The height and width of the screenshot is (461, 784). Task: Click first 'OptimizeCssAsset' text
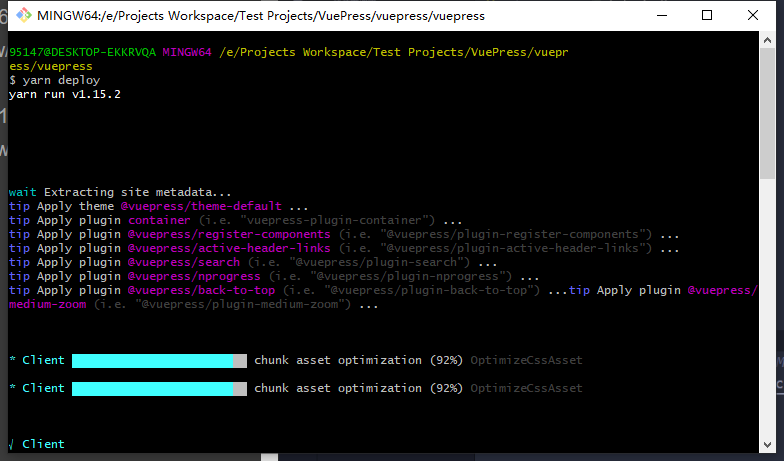(x=526, y=360)
